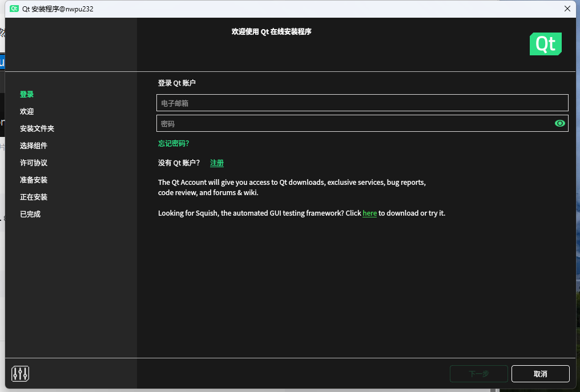Viewport: 580px width, 392px height.
Task: Click the Squish download link labeled here
Action: click(369, 213)
